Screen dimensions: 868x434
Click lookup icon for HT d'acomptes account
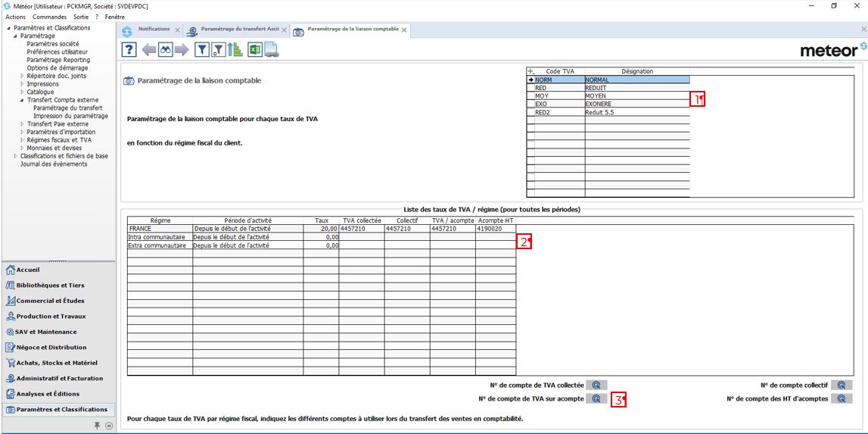(x=842, y=398)
